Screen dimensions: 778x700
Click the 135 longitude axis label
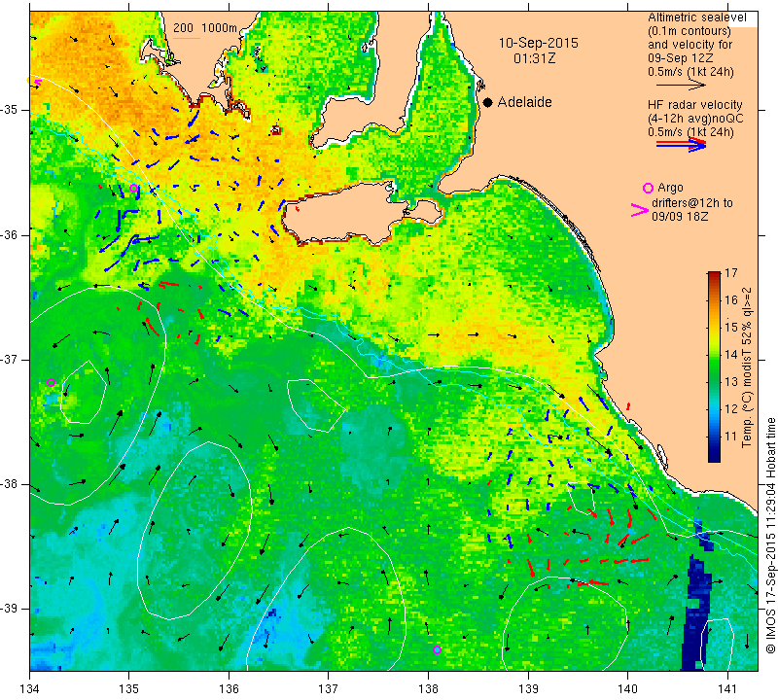(129, 688)
